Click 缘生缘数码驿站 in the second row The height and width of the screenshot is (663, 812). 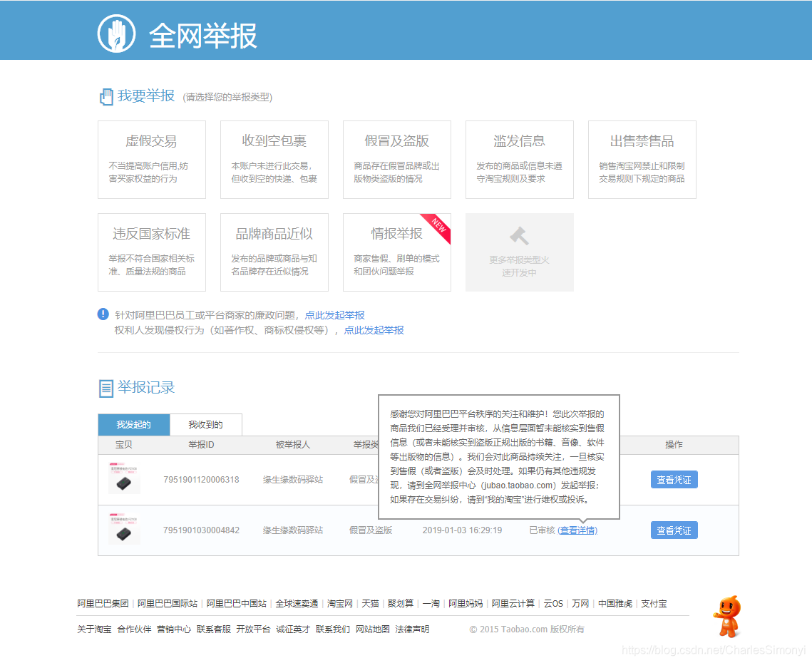pos(292,530)
